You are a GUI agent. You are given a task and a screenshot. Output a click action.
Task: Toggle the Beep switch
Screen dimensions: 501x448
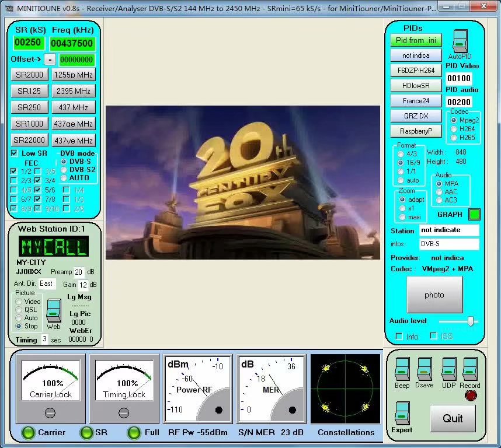pyautogui.click(x=402, y=369)
